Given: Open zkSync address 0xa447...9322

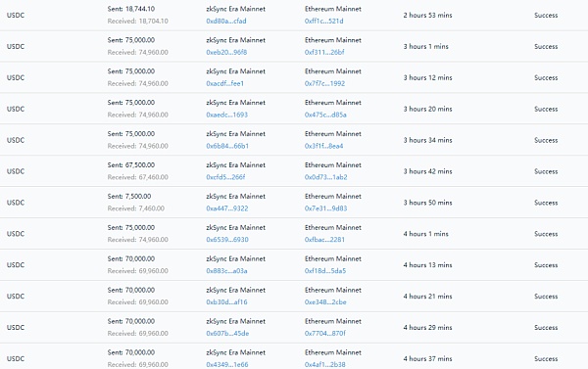Looking at the screenshot, I should tap(227, 208).
